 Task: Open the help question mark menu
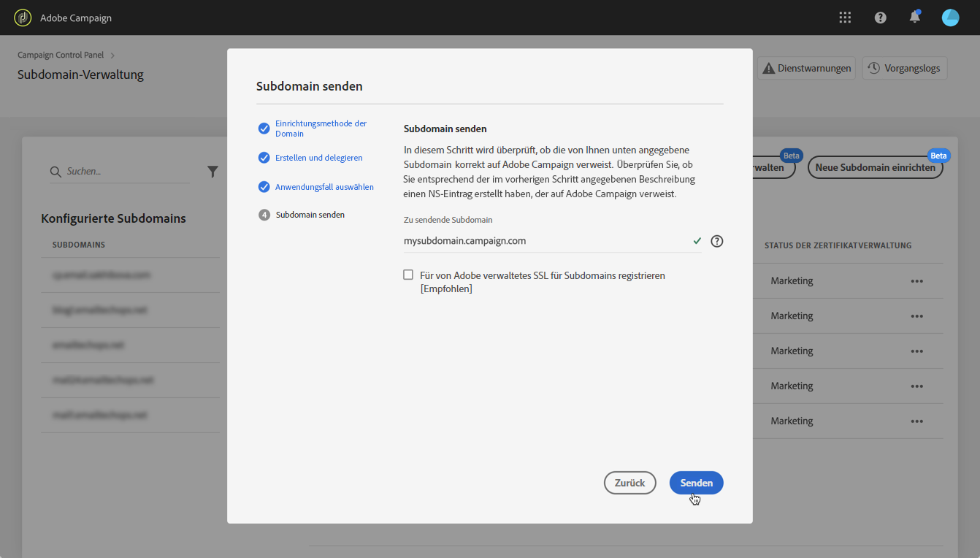point(880,18)
